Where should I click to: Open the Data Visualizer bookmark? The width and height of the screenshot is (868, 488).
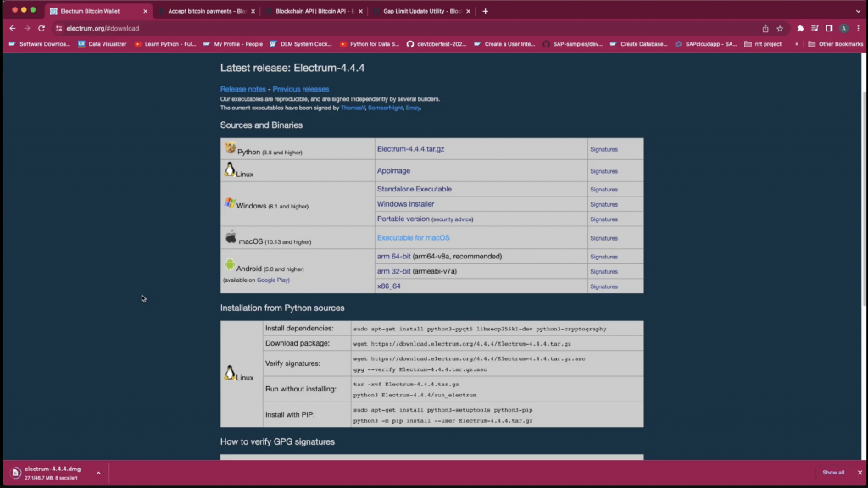coord(103,44)
